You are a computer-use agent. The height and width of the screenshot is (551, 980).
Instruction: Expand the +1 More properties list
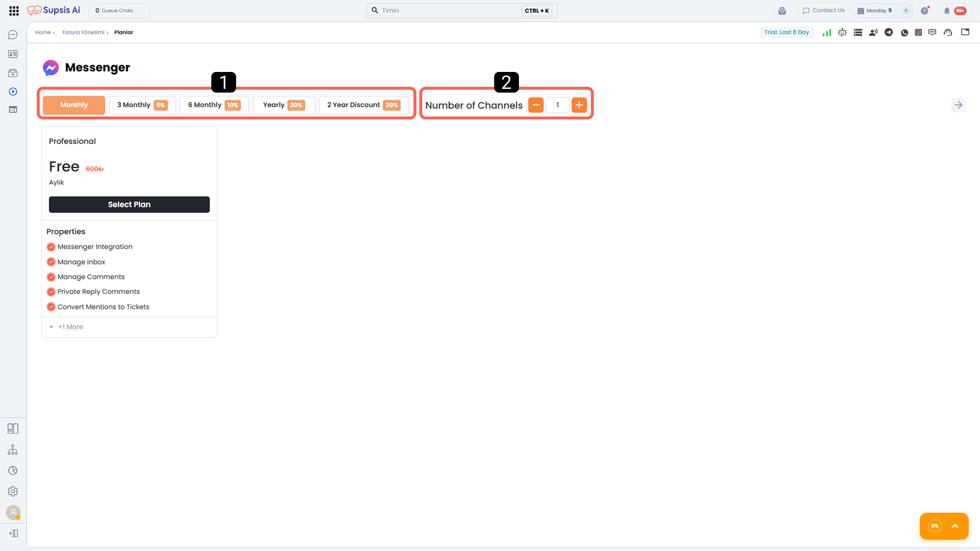(x=67, y=327)
